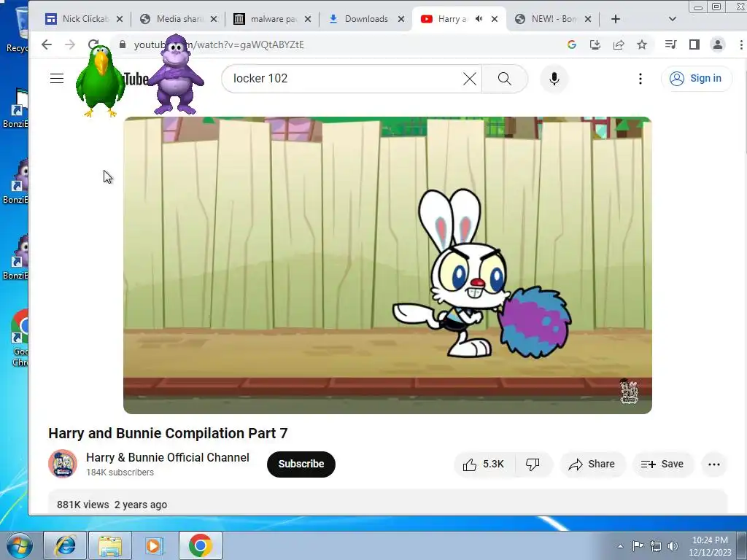The image size is (747, 560).
Task: Launch Internet Explorer from taskbar
Action: click(x=65, y=545)
